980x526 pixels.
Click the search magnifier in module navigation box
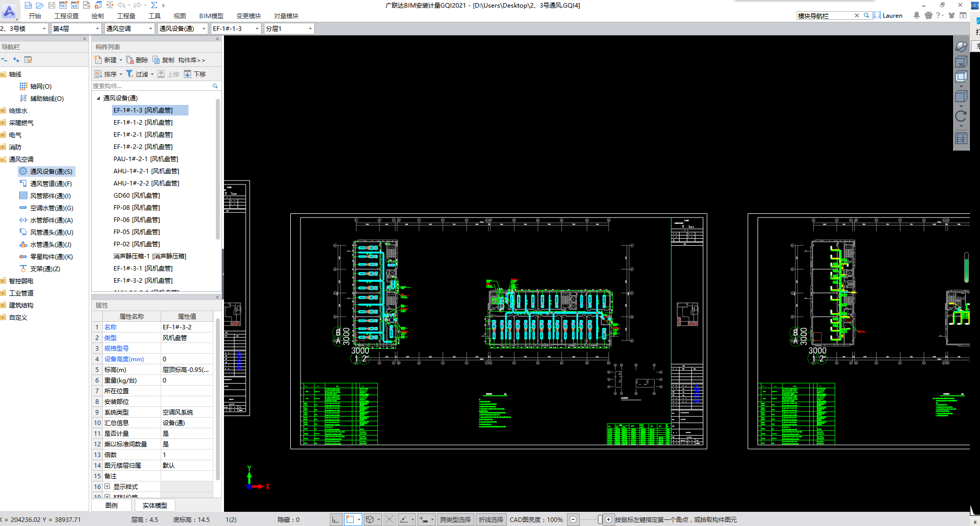(866, 16)
